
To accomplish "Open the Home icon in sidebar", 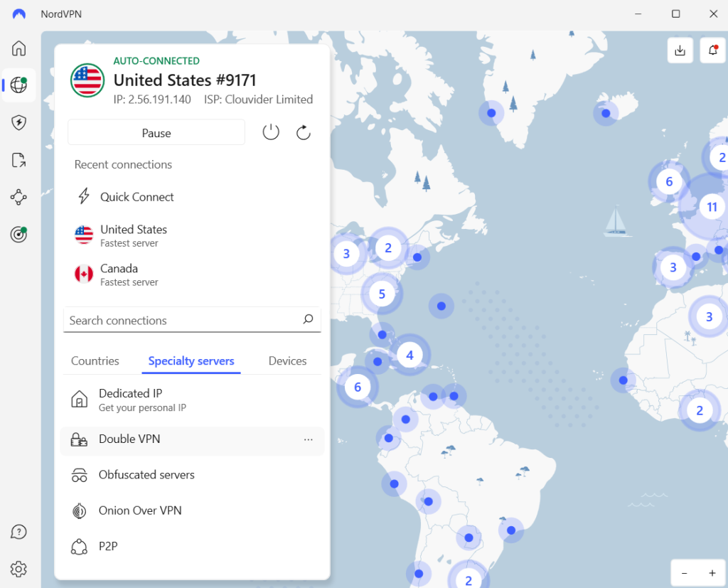I will click(19, 48).
